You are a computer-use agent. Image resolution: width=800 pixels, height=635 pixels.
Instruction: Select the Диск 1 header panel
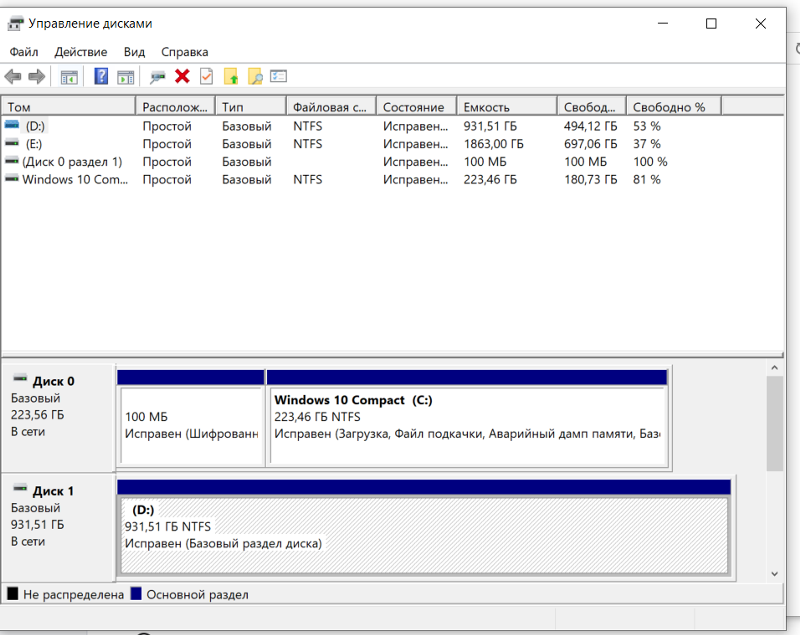[x=58, y=527]
